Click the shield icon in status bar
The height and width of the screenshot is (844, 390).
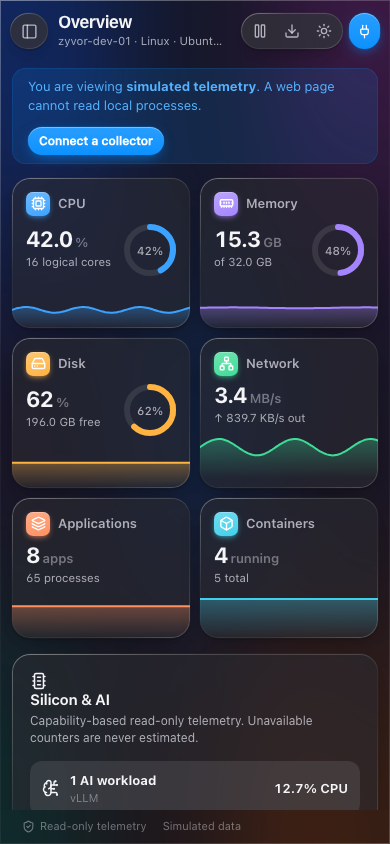coord(29,826)
